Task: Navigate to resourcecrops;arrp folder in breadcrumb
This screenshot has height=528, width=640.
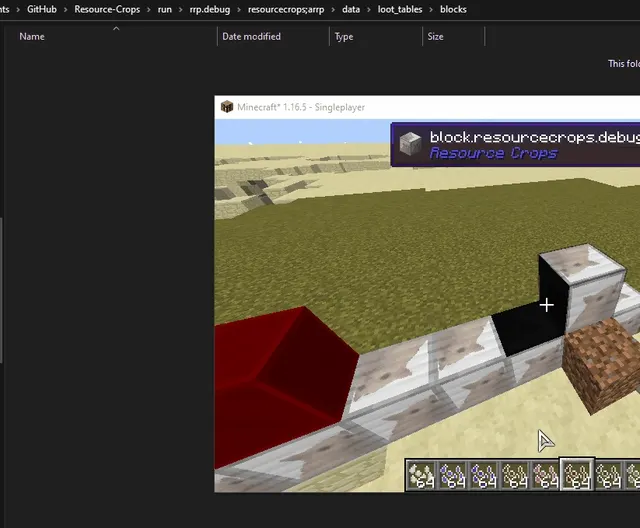Action: [x=286, y=9]
